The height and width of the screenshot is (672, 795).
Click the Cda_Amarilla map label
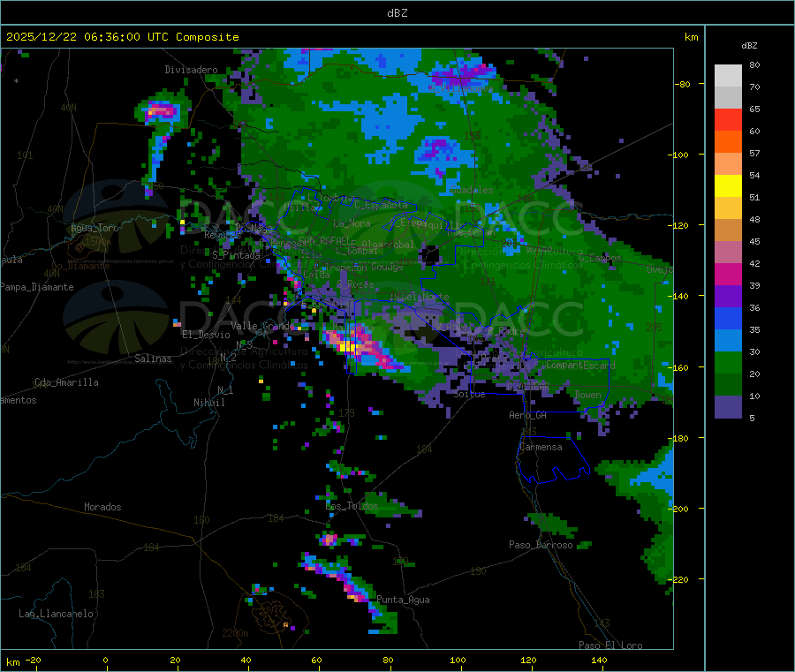tap(66, 382)
